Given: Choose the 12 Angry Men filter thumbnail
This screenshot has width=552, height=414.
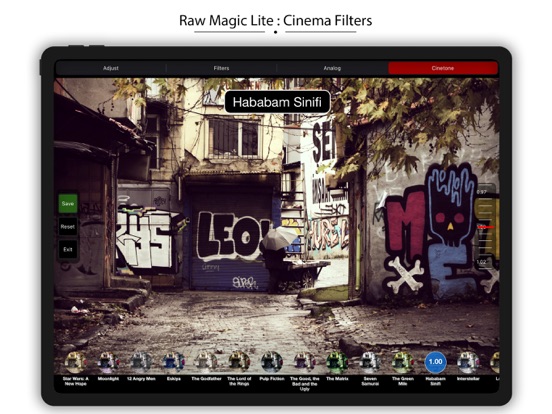Looking at the screenshot, I should (x=141, y=362).
